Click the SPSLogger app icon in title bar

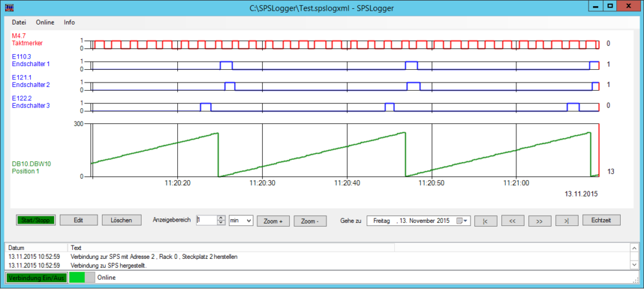[9, 7]
